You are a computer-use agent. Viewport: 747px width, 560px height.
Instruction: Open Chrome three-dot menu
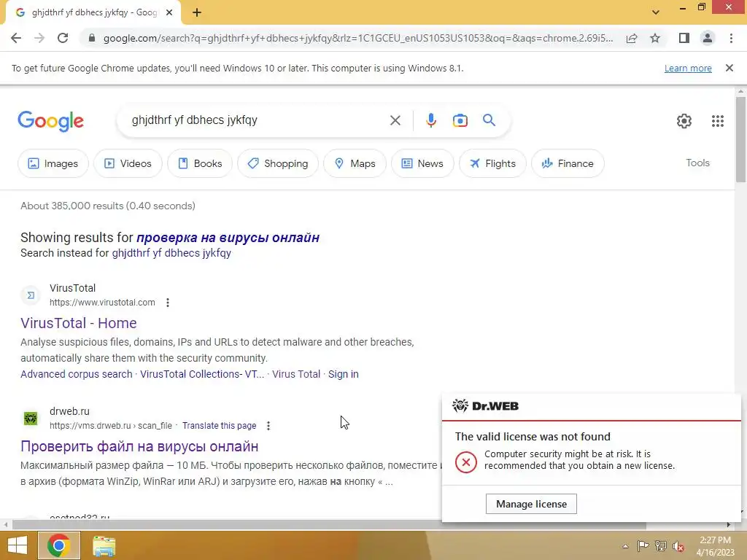click(731, 38)
